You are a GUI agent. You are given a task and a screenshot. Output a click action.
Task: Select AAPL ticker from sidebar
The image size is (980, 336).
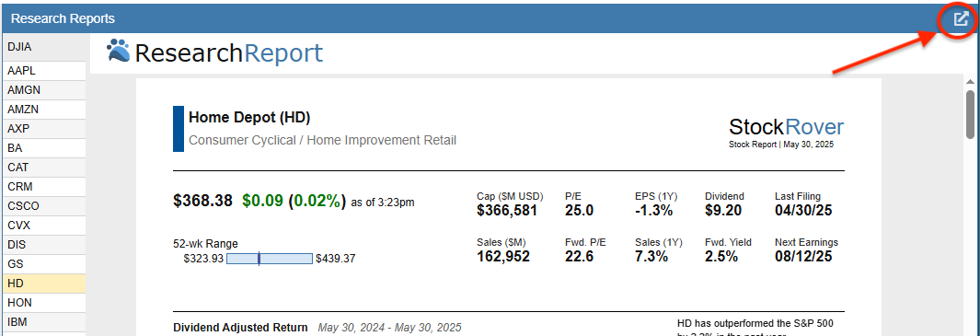[x=44, y=71]
